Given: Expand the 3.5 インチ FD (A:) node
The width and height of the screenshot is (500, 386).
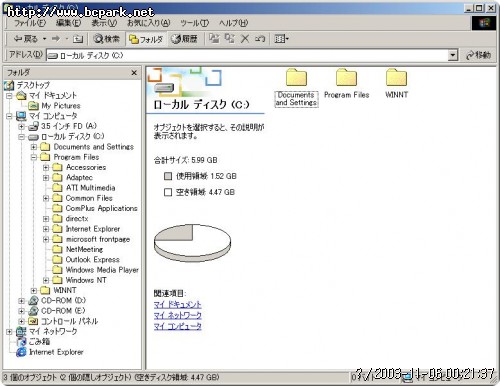Looking at the screenshot, I should pos(22,126).
